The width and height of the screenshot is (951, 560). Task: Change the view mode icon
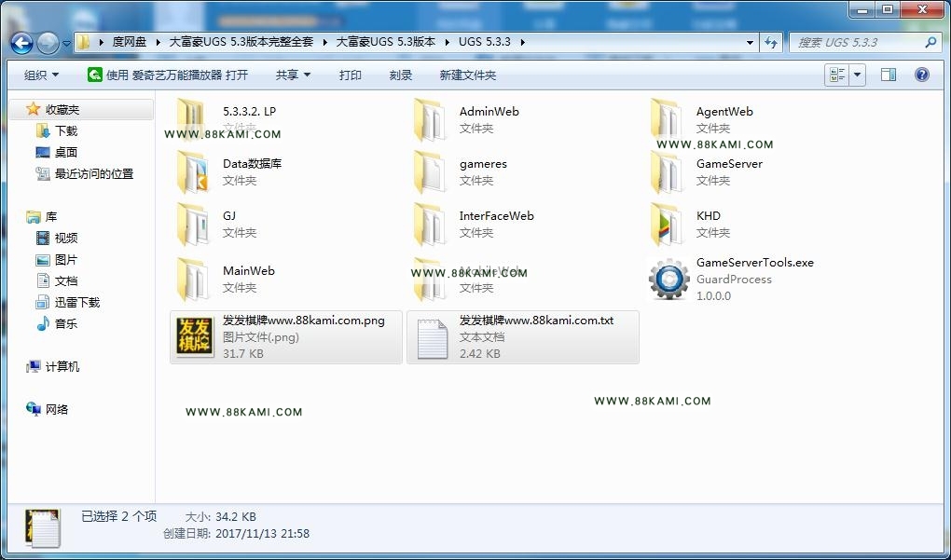click(837, 75)
